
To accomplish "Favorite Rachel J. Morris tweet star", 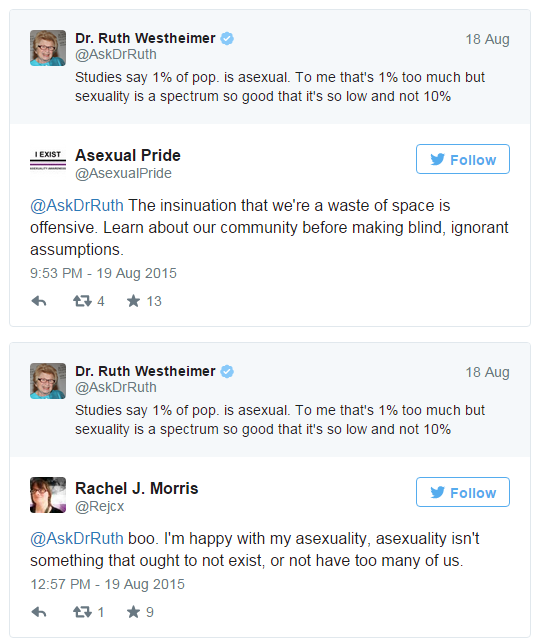I will (133, 612).
